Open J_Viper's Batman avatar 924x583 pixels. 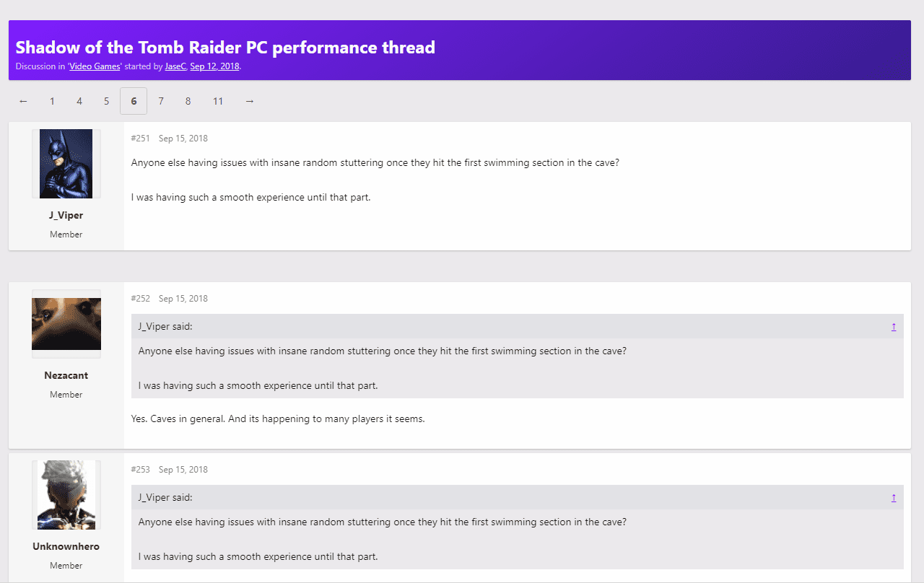tap(66, 164)
